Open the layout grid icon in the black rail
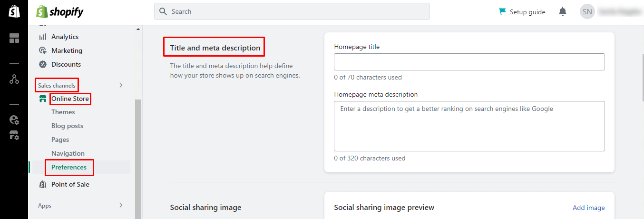644x219 pixels. pyautogui.click(x=14, y=39)
